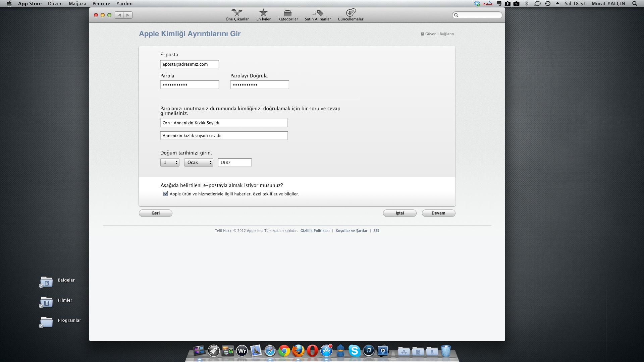Image resolution: width=644 pixels, height=362 pixels.
Task: Open the Mağaza menu
Action: (77, 4)
